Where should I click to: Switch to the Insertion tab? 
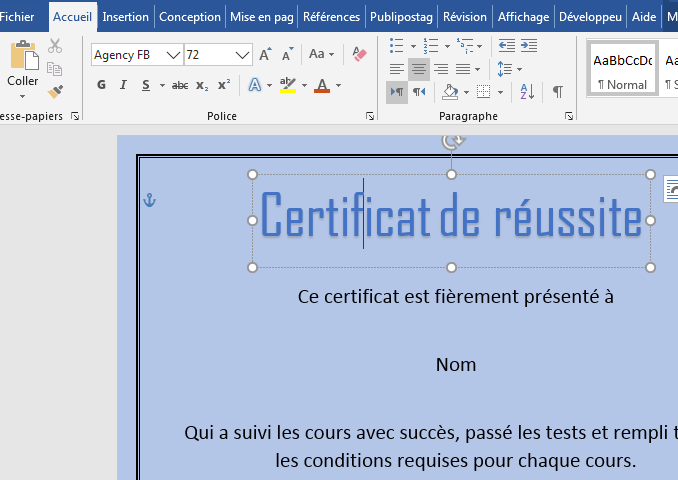coord(125,17)
